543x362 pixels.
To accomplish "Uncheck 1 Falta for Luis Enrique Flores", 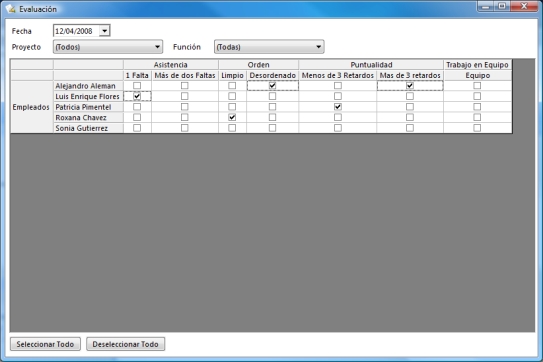I will 137,96.
